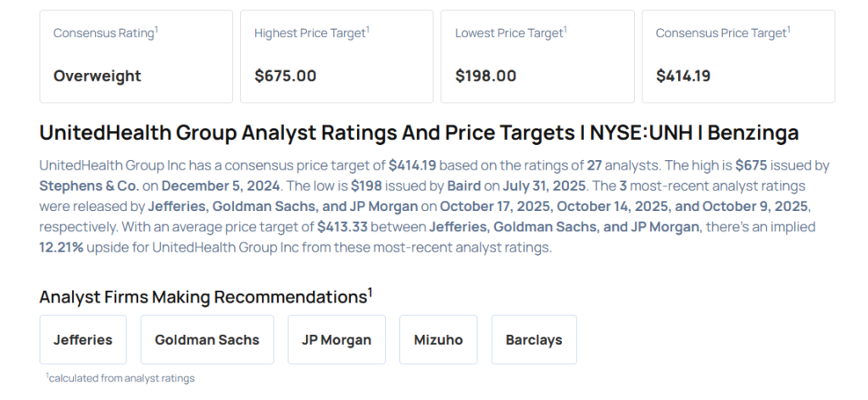868x400 pixels.
Task: Click the $414.19 card value
Action: tap(683, 75)
